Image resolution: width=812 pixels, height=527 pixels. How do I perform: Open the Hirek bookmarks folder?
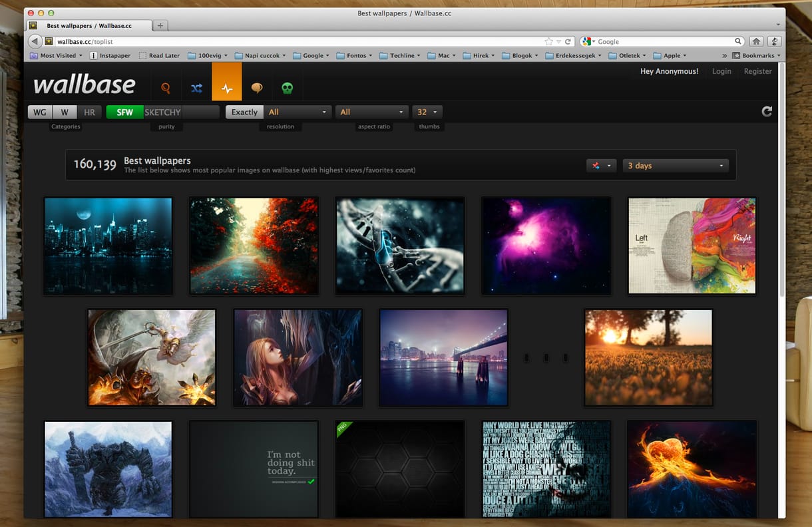coord(479,56)
